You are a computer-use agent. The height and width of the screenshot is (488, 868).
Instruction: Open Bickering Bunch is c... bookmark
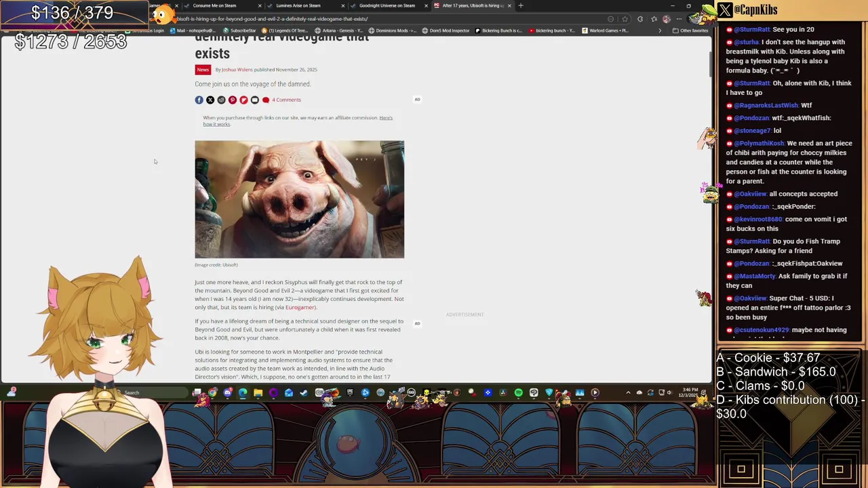point(498,30)
